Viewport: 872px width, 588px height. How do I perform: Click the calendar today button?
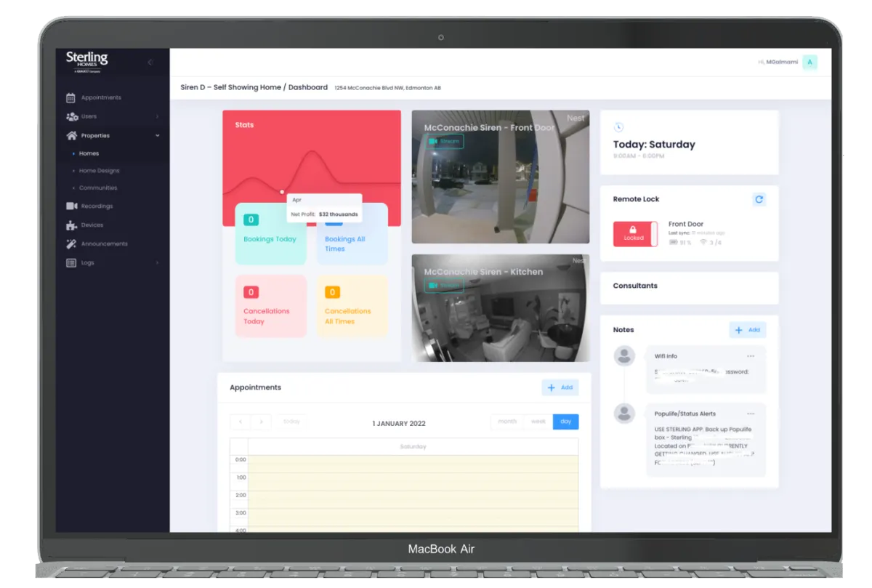pyautogui.click(x=291, y=422)
